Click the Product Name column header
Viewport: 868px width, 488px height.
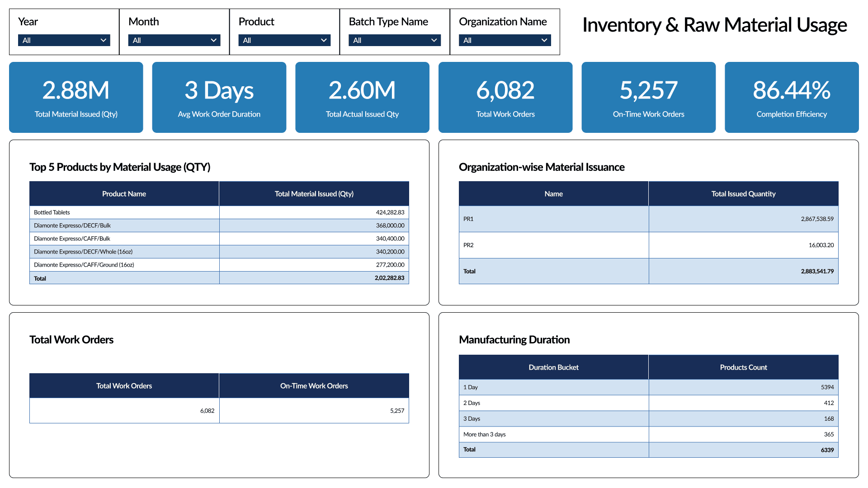[124, 193]
